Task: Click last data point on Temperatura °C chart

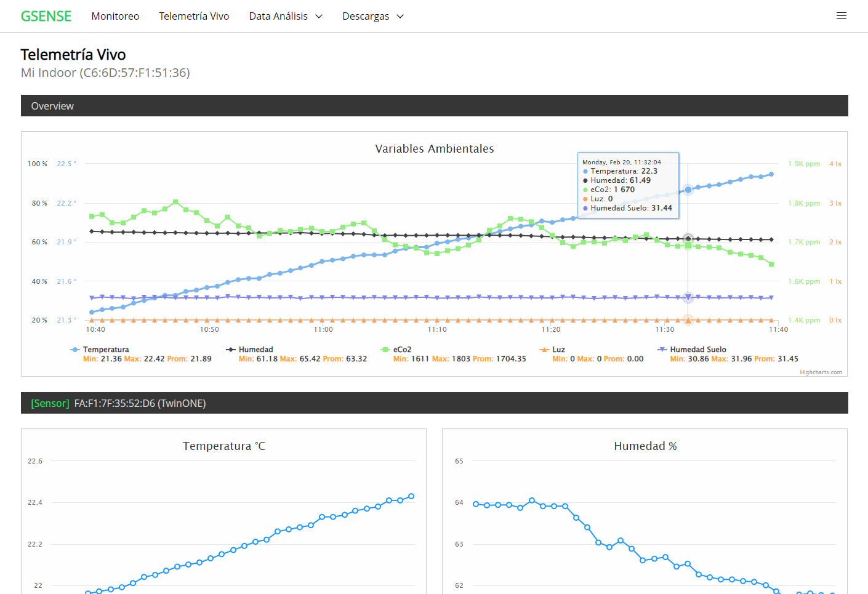Action: click(x=411, y=496)
